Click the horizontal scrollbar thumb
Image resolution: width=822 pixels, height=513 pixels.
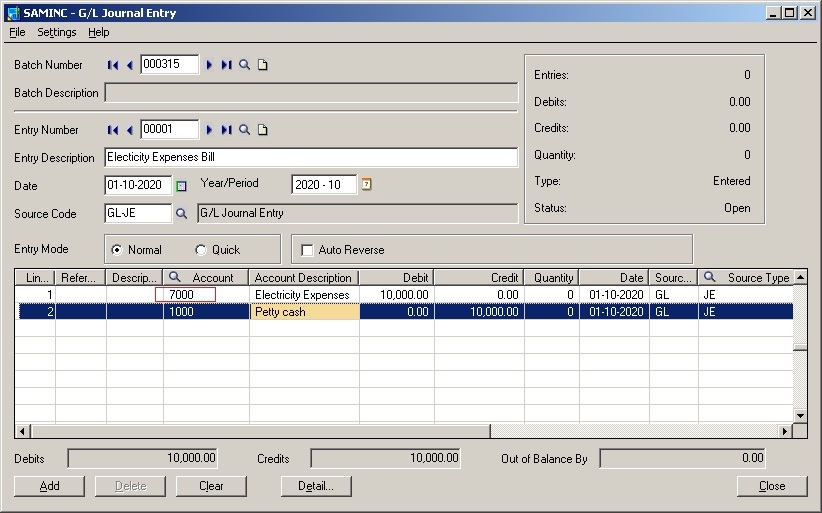coord(260,431)
